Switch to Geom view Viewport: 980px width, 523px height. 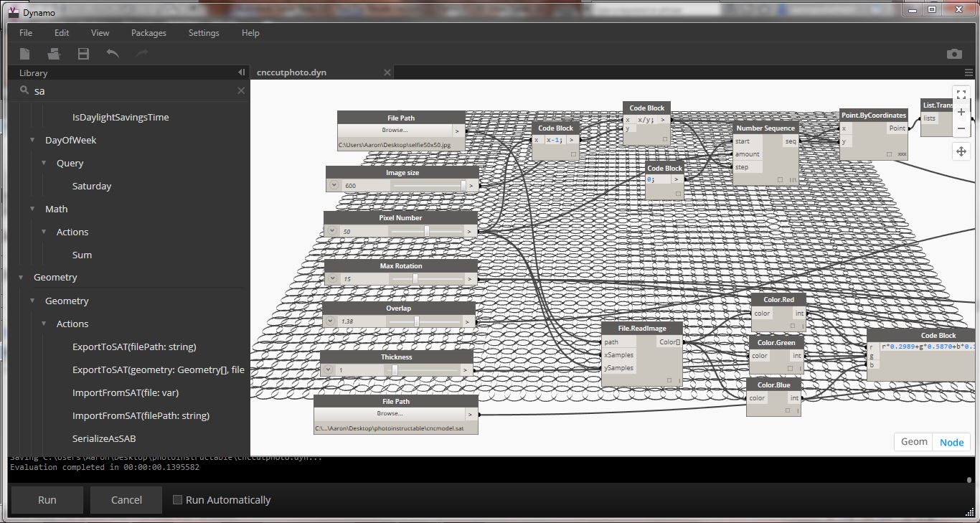pos(913,441)
